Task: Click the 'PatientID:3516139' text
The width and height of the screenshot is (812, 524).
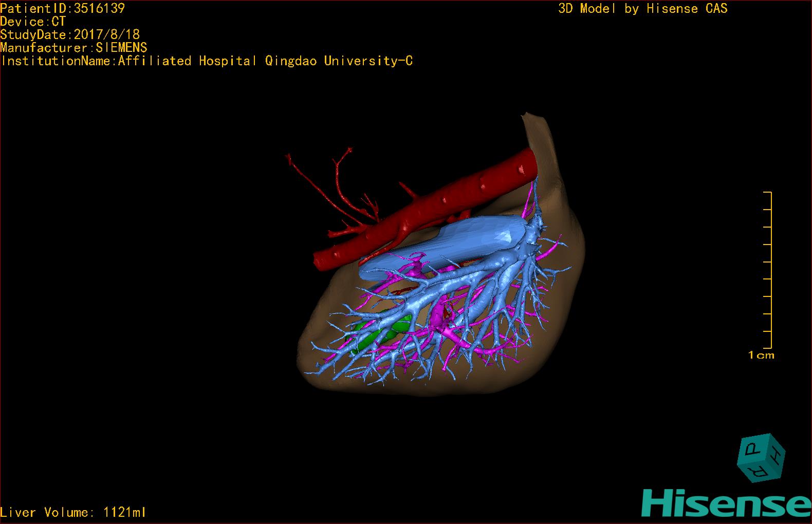Action: (x=63, y=8)
